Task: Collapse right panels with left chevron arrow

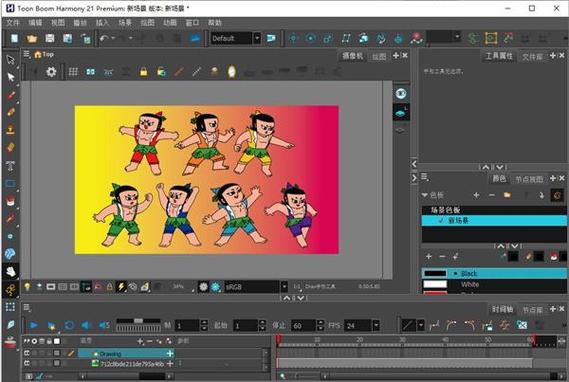Action: pyautogui.click(x=414, y=164)
